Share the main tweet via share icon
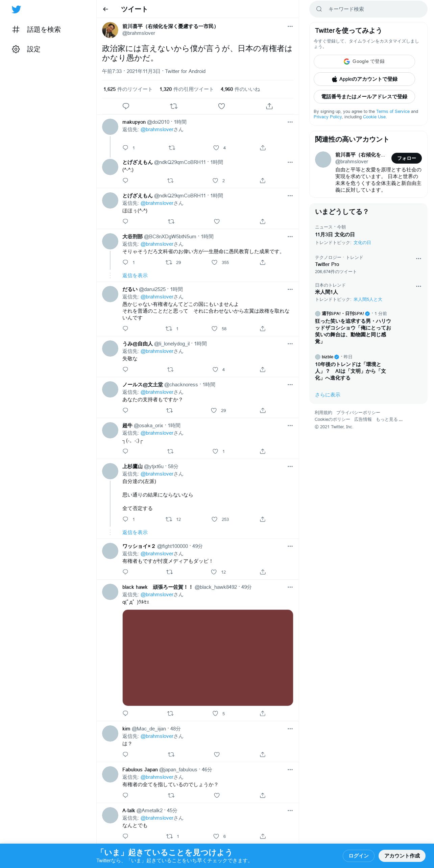Screen dimensions: 434x868 pos(269,106)
